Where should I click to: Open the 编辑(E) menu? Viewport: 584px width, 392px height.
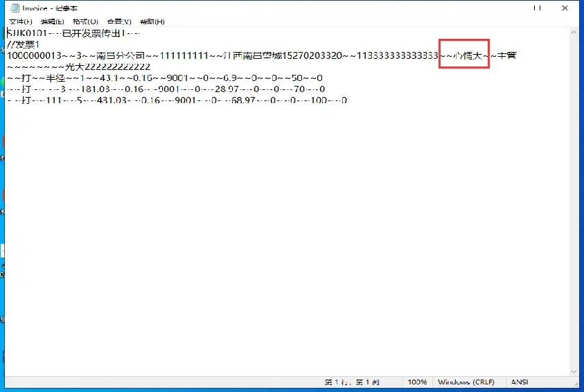(53, 21)
